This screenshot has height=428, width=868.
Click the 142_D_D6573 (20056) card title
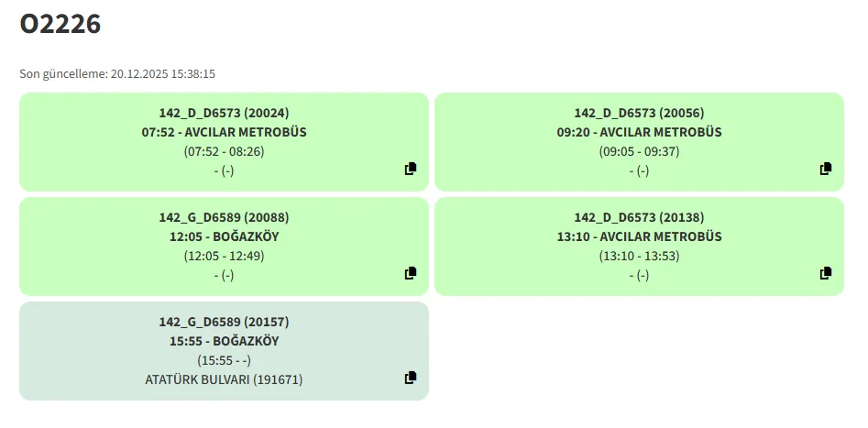coord(639,114)
